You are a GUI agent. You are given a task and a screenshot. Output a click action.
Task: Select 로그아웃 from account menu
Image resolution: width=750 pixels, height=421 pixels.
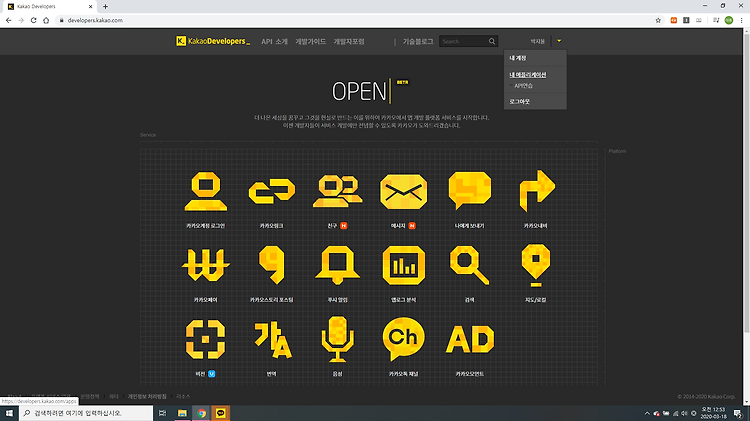pyautogui.click(x=519, y=101)
